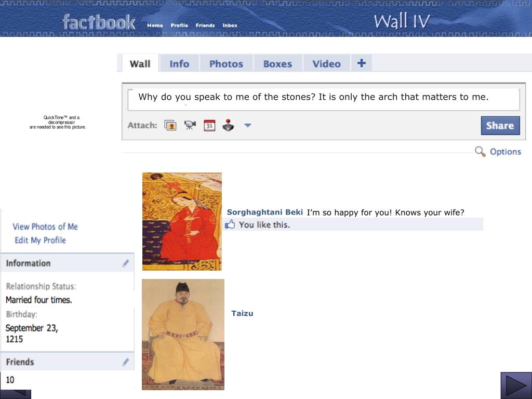Screen dimensions: 532x399
Task: Switch to the Info tab
Action: (179, 64)
